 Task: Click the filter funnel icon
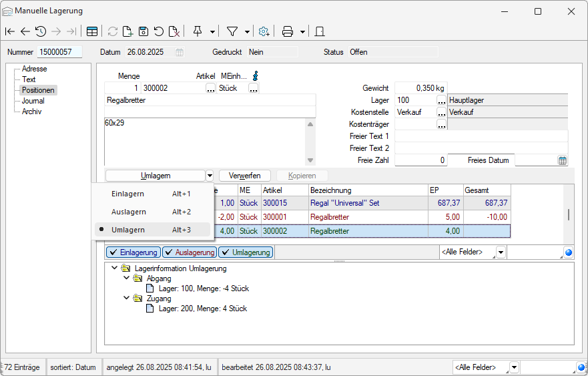[232, 31]
